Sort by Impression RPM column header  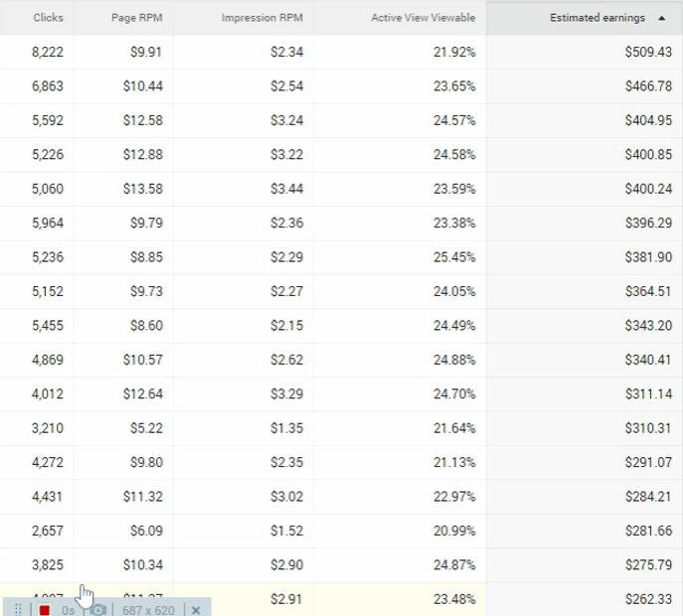pos(261,18)
